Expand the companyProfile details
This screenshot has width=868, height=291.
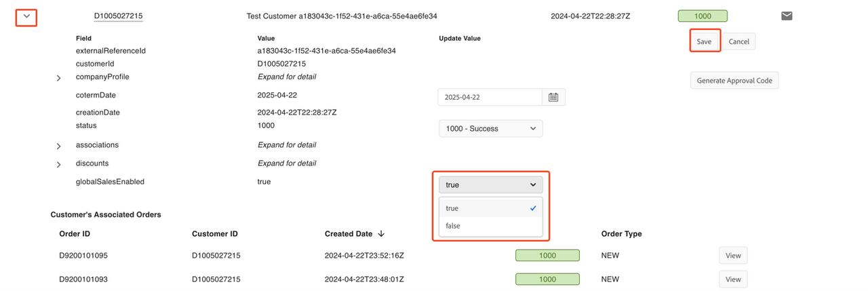tap(58, 78)
